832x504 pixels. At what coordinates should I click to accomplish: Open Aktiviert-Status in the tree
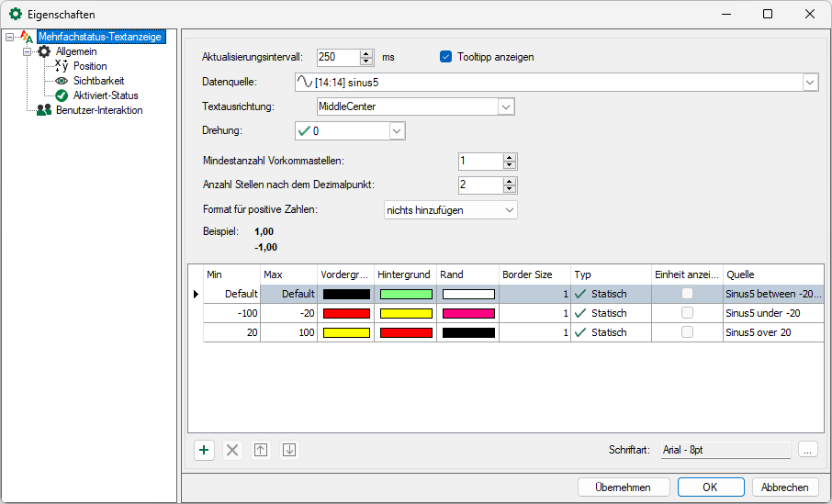pos(106,95)
